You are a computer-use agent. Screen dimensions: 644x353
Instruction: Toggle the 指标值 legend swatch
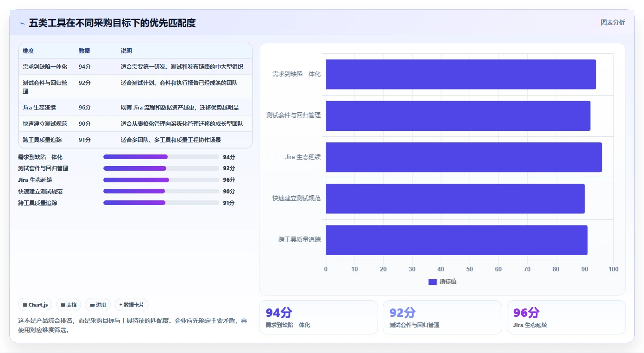[x=433, y=282]
